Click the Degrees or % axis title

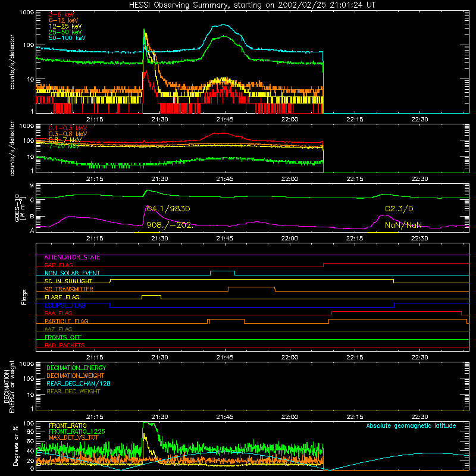(16, 446)
